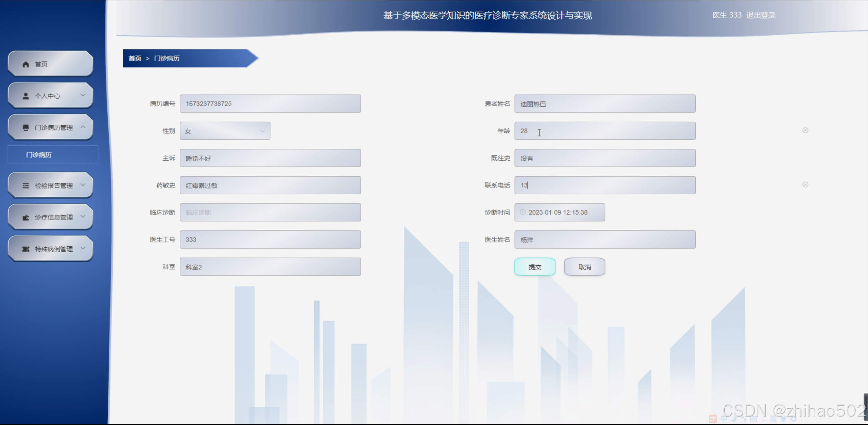The image size is (868, 425).
Task: Clear the 年龄 field with circle-x icon
Action: (805, 130)
